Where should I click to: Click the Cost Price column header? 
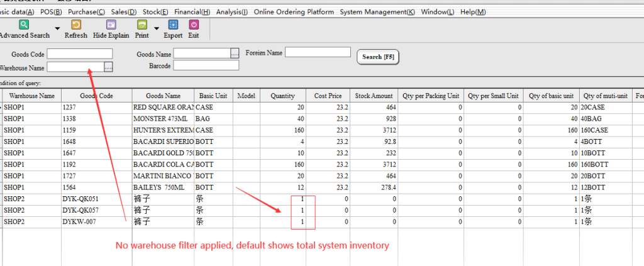pyautogui.click(x=328, y=96)
